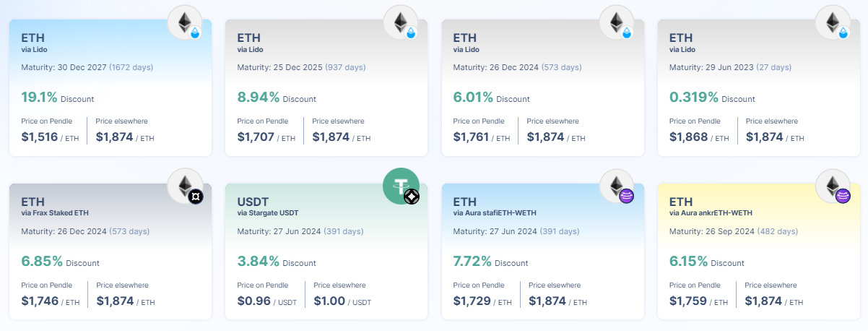868x331 pixels.
Task: Open the ETH card with 8.94% discount
Action: click(x=326, y=87)
